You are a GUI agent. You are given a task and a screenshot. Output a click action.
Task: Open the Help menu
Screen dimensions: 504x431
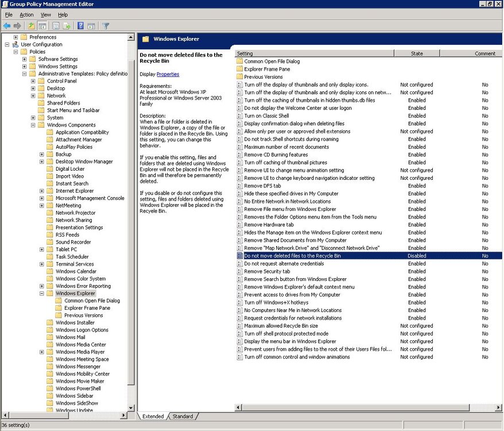pos(63,15)
